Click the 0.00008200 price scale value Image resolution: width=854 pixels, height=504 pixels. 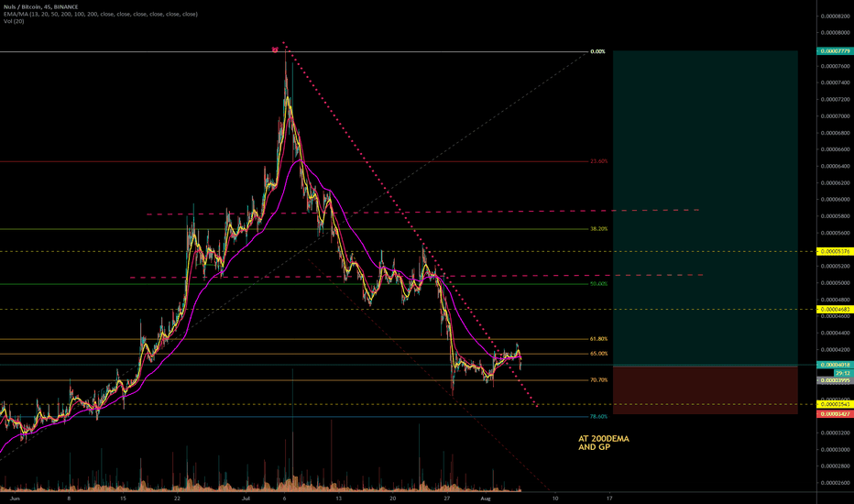click(836, 16)
